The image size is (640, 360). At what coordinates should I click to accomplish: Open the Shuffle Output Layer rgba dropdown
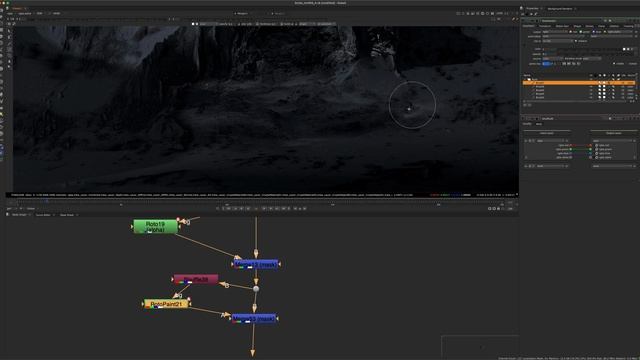point(613,140)
